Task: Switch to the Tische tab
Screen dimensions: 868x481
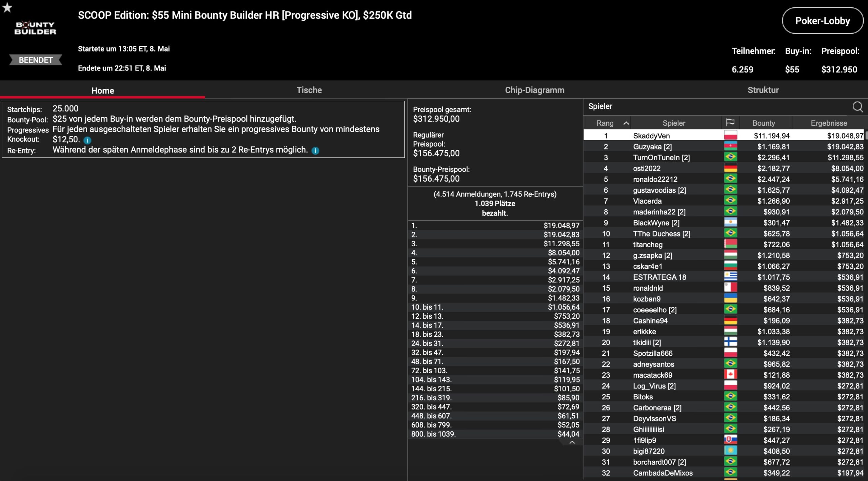Action: (x=309, y=90)
